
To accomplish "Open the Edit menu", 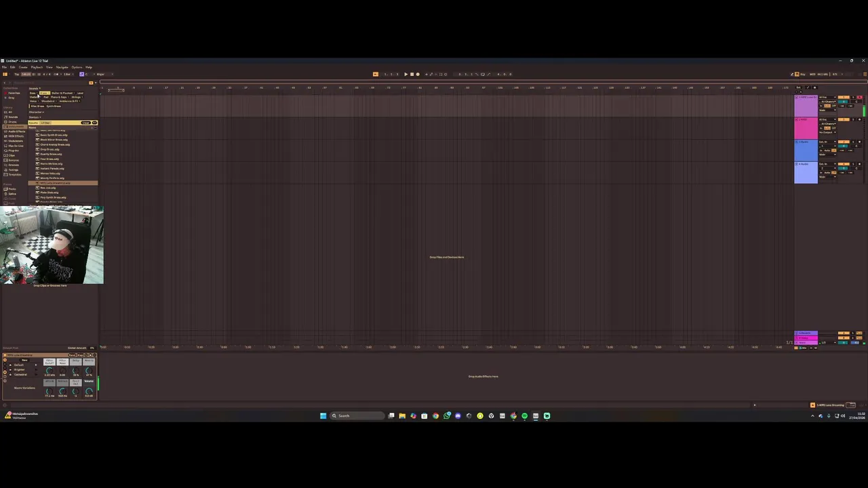I will pos(12,67).
